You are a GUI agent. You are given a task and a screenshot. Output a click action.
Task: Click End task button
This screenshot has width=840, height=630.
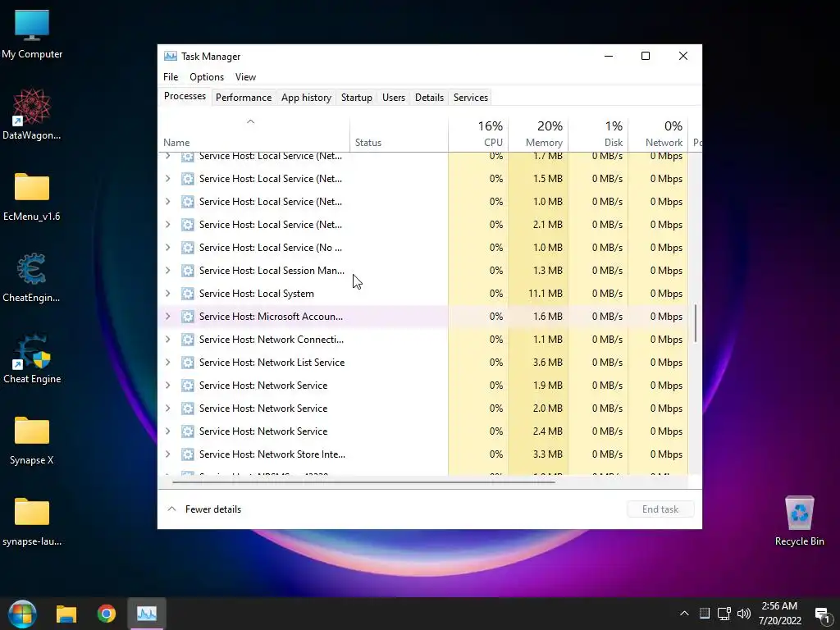(660, 509)
